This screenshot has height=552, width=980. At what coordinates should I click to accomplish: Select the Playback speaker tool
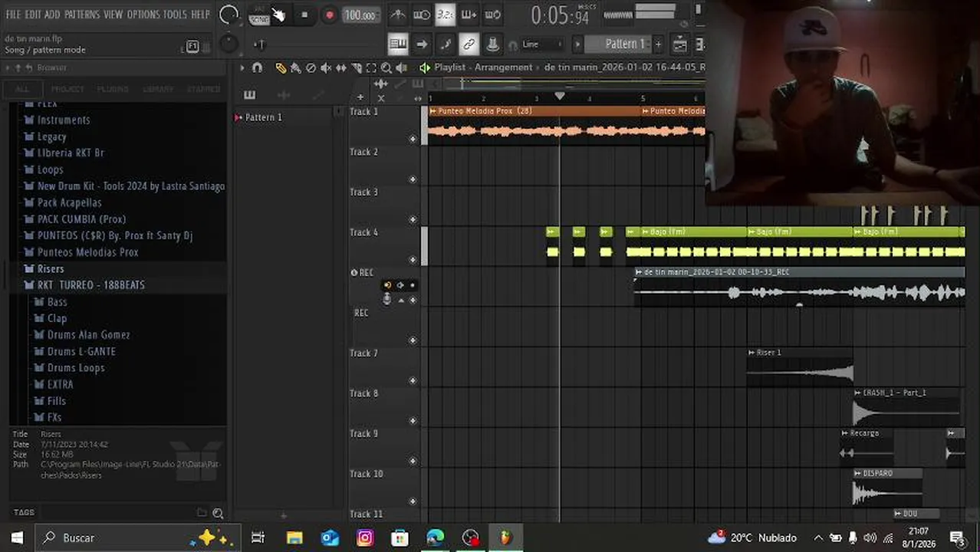(x=401, y=68)
